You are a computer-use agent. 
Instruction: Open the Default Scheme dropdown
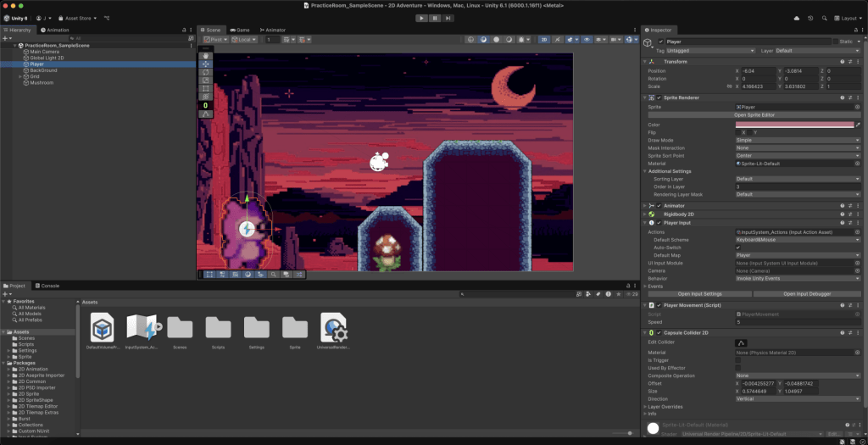point(797,239)
